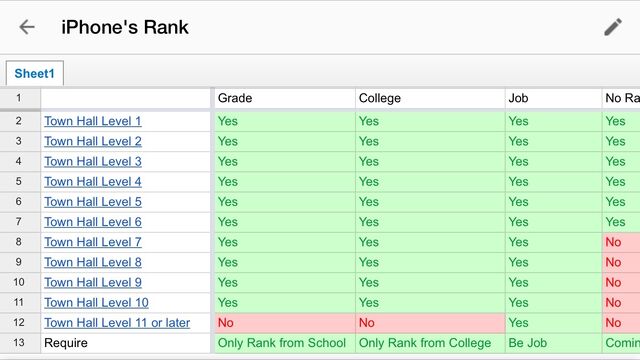Open the Town Hall Level 7 link
640x360 pixels.
click(93, 242)
